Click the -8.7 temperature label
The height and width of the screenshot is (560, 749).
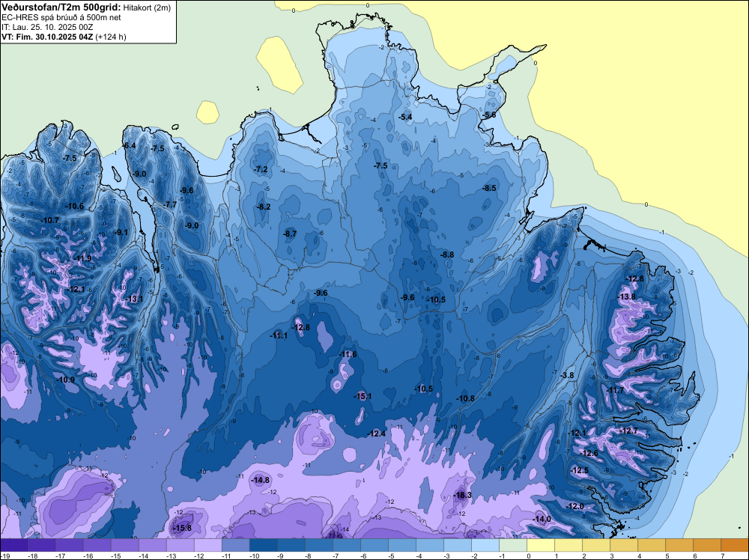click(290, 234)
